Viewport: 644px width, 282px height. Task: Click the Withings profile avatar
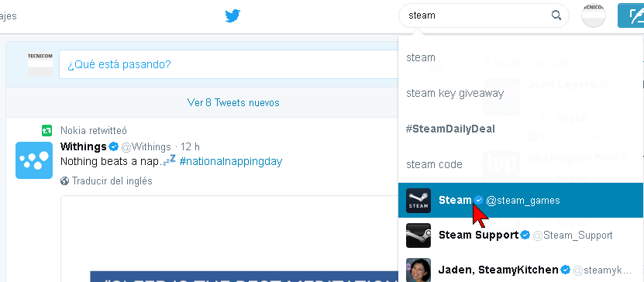pyautogui.click(x=34, y=160)
